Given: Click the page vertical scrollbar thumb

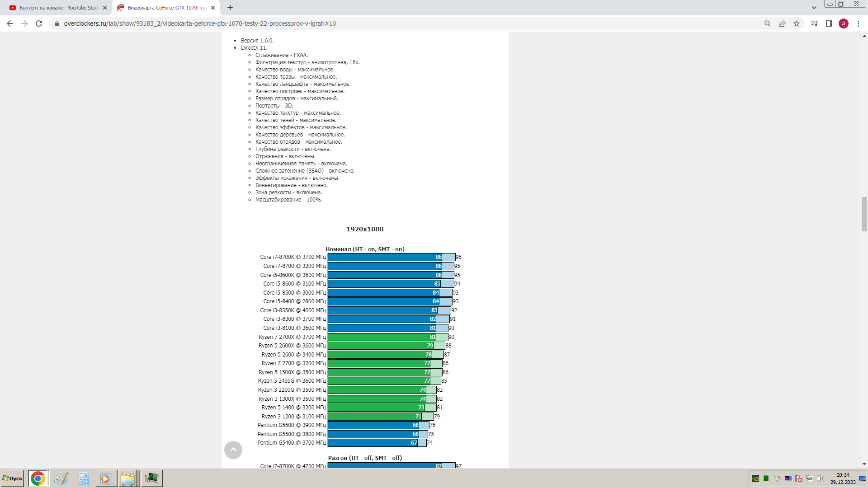Looking at the screenshot, I should click(x=864, y=214).
